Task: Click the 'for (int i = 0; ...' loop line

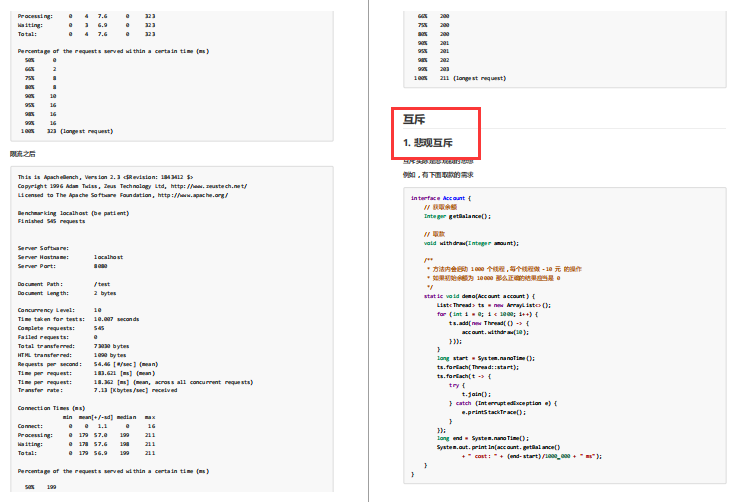Action: [x=487, y=314]
